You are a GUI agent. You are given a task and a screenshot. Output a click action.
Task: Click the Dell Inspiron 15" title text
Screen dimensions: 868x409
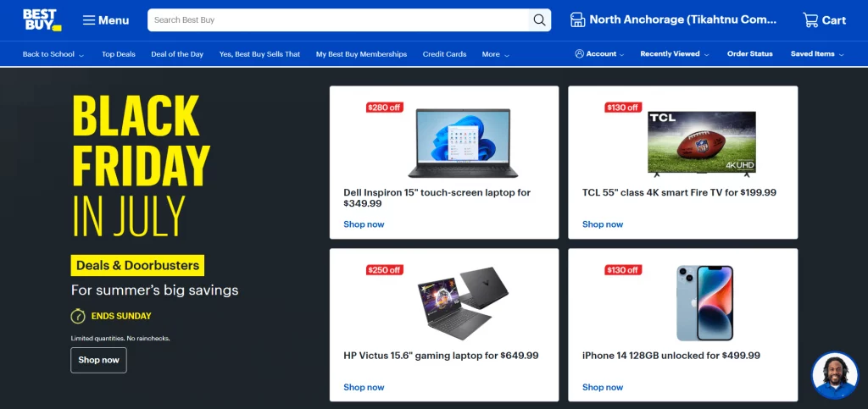coord(437,198)
